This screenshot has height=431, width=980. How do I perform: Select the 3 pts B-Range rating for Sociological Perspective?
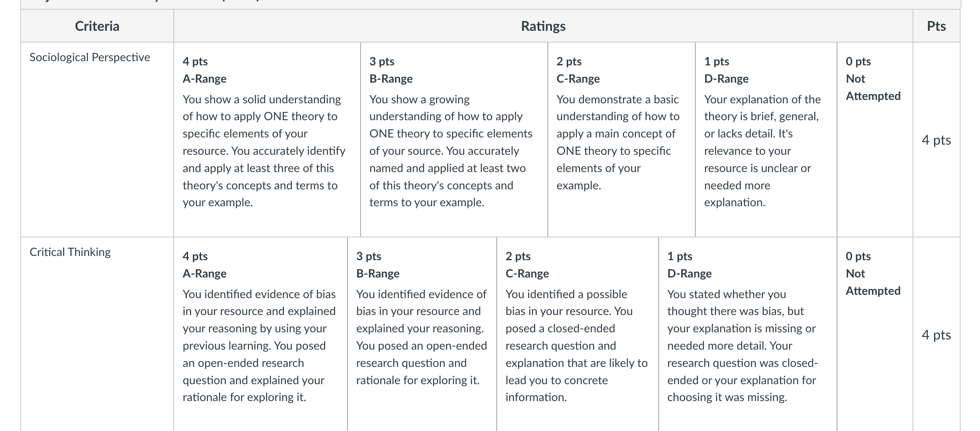454,139
